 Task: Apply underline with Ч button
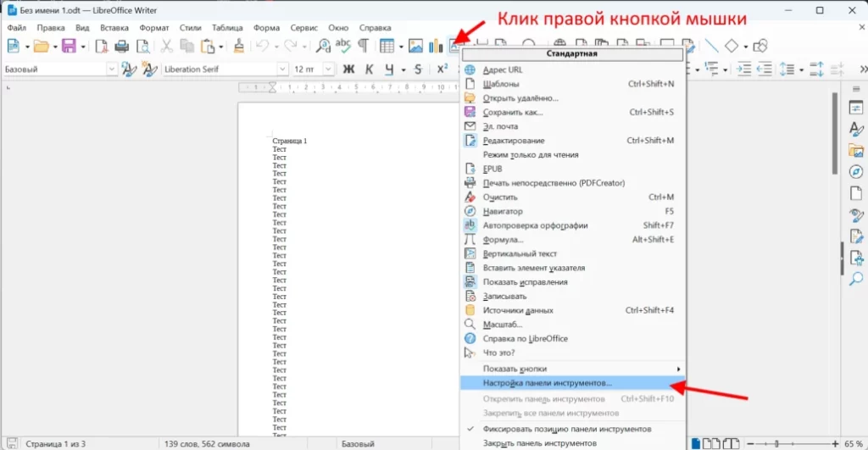pyautogui.click(x=389, y=69)
